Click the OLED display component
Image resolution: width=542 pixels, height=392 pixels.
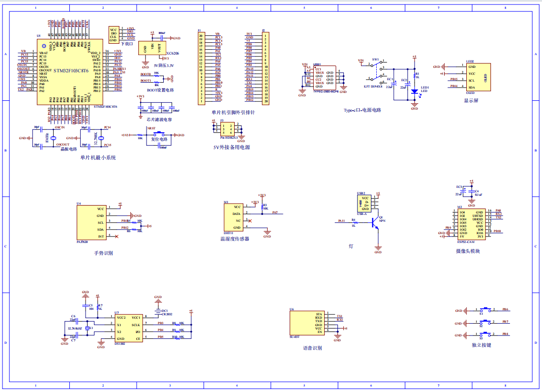coord(477,77)
